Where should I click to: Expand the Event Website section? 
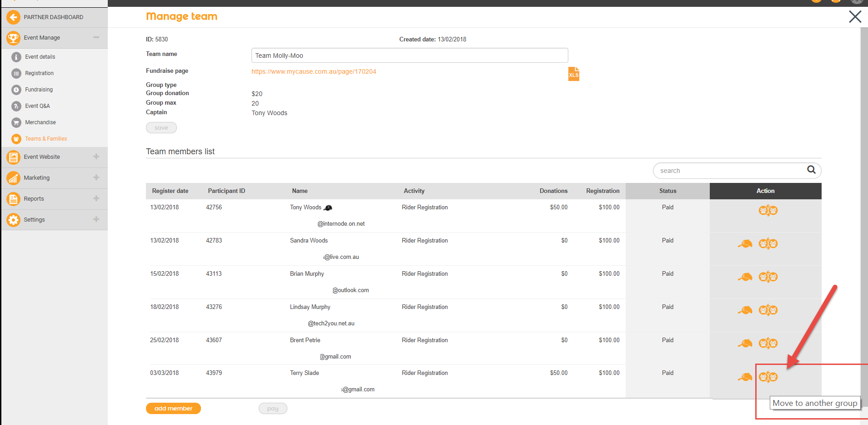[x=96, y=157]
